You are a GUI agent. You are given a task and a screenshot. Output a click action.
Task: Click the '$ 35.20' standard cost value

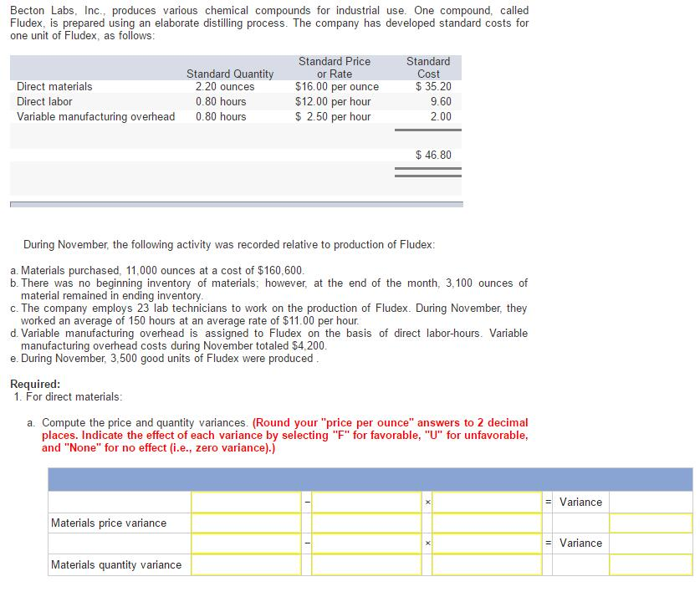[x=433, y=87]
